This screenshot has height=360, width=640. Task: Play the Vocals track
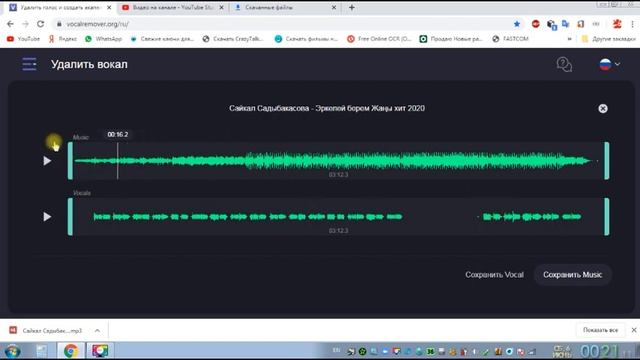(x=47, y=216)
